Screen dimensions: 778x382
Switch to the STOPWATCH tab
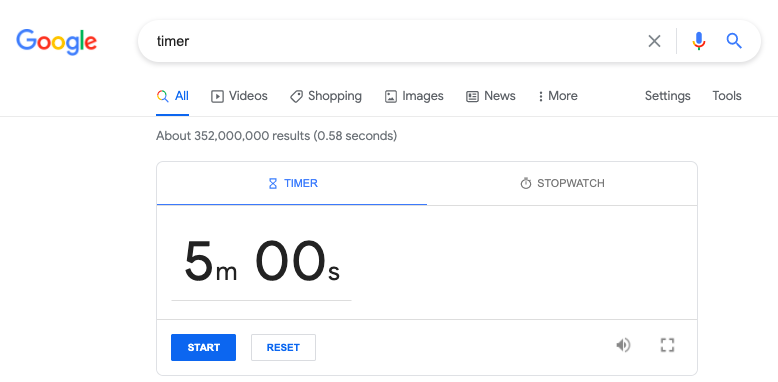click(562, 184)
